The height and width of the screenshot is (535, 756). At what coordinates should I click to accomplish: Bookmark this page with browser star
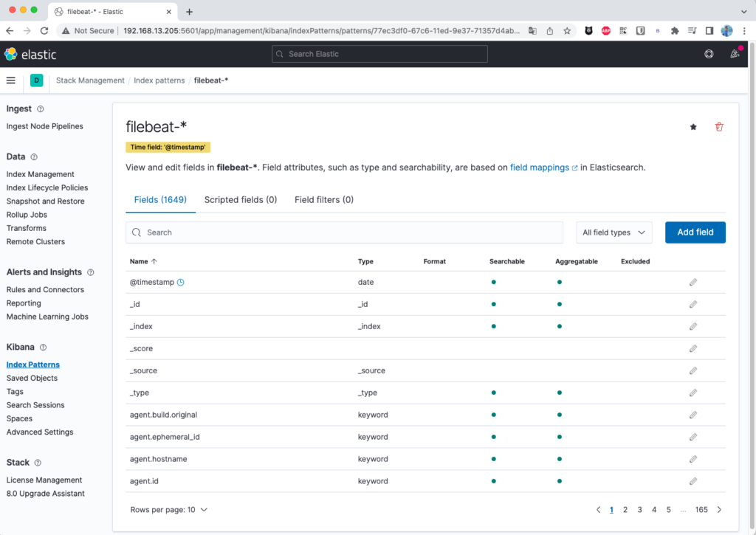(567, 31)
